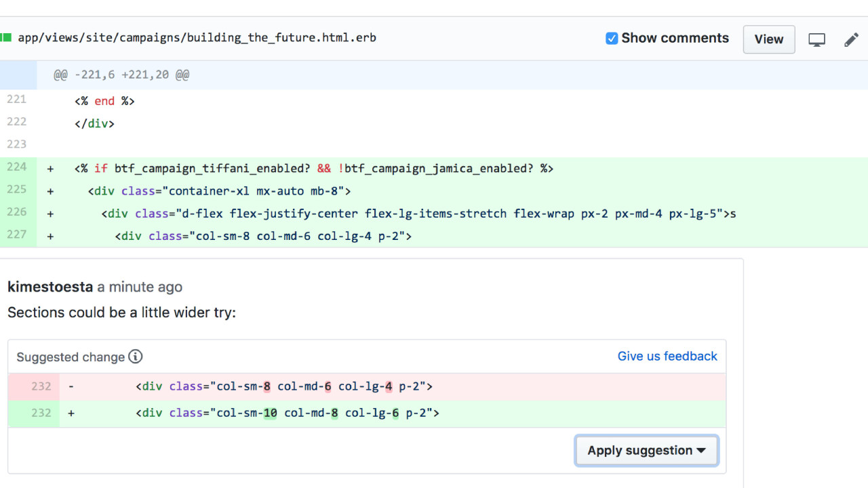868x488 pixels.
Task: Select line number 224 in diff
Action: (x=17, y=167)
